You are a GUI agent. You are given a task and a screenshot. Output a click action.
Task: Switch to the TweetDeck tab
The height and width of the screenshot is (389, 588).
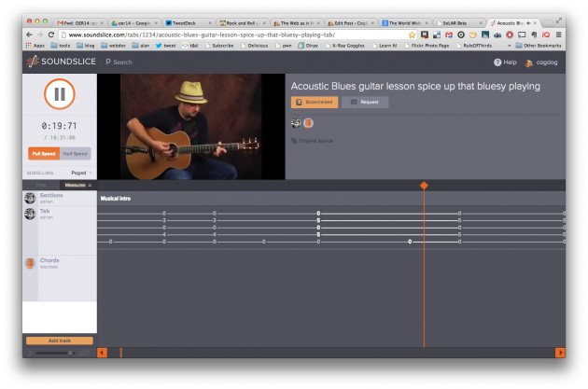coord(189,23)
